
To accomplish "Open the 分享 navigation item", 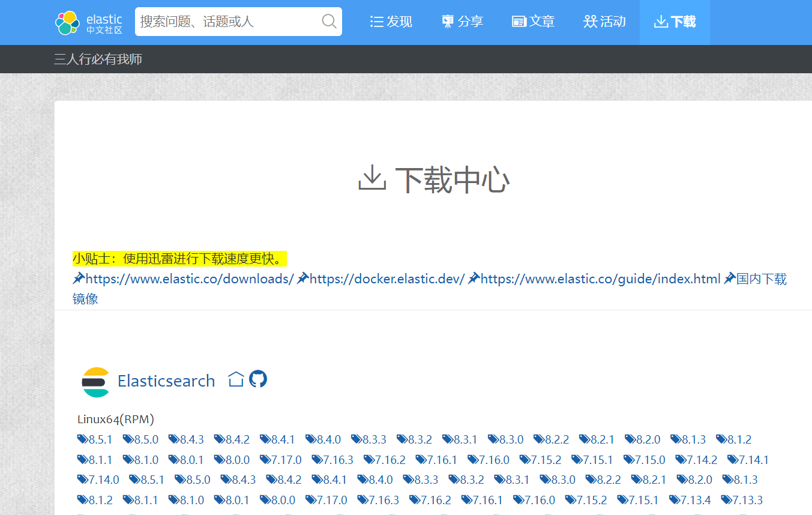I will (462, 22).
